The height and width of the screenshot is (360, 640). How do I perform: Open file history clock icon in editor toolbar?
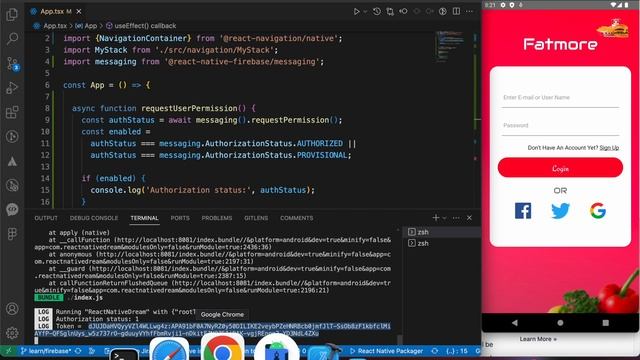pyautogui.click(x=376, y=11)
